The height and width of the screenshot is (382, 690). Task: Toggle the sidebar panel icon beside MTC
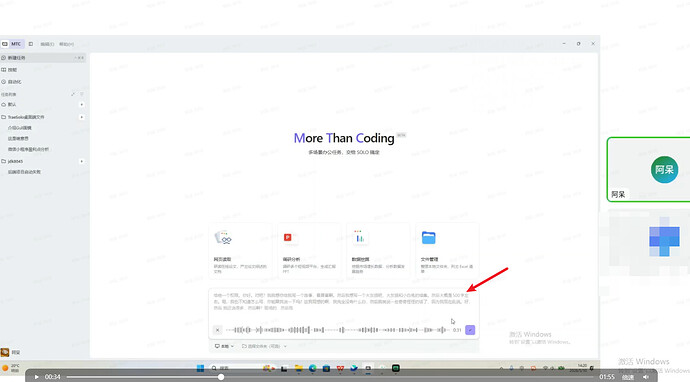tap(31, 44)
